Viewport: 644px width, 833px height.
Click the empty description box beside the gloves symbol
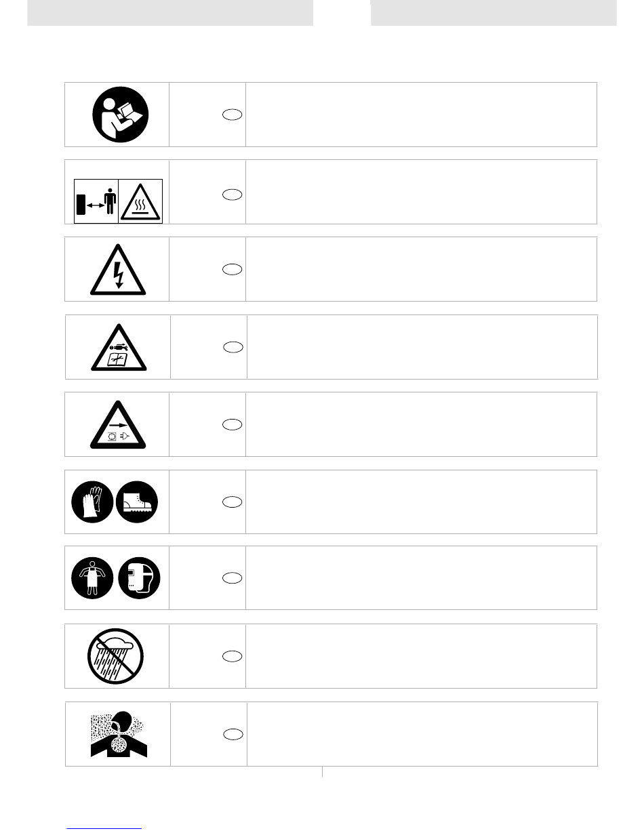pos(421,502)
